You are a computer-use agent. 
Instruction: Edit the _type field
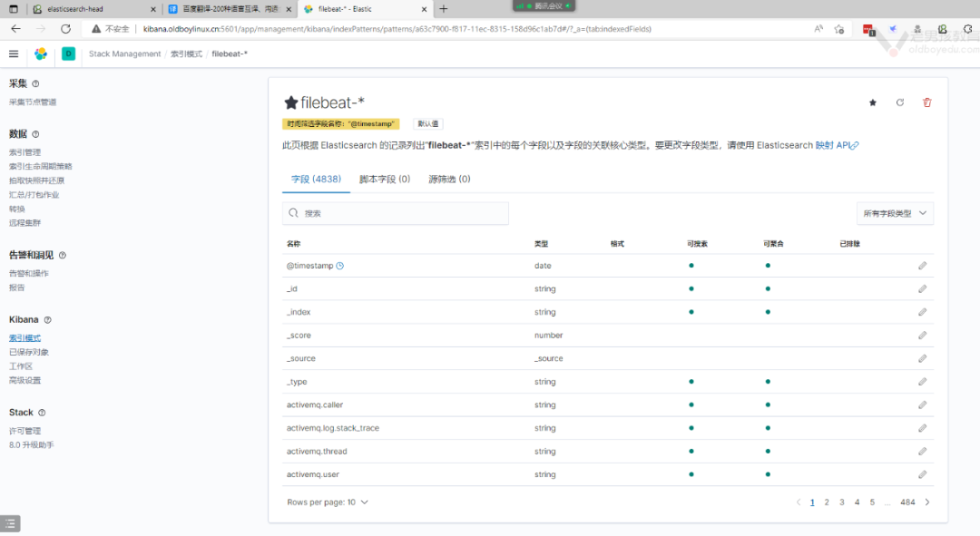tap(923, 382)
